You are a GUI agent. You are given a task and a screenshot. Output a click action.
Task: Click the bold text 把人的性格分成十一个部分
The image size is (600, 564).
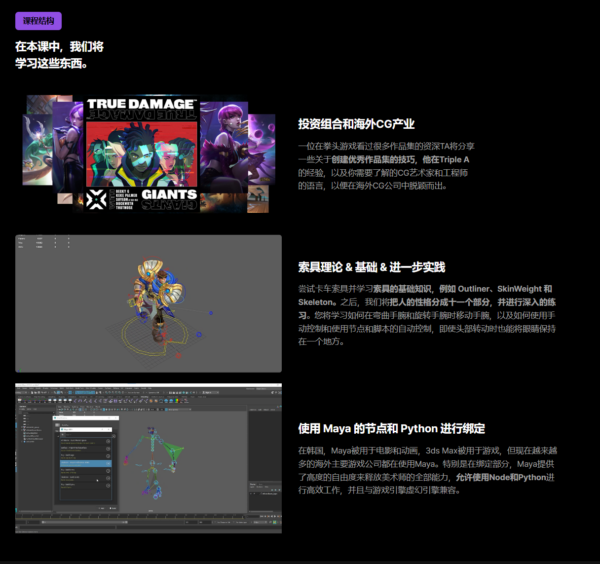(x=440, y=302)
